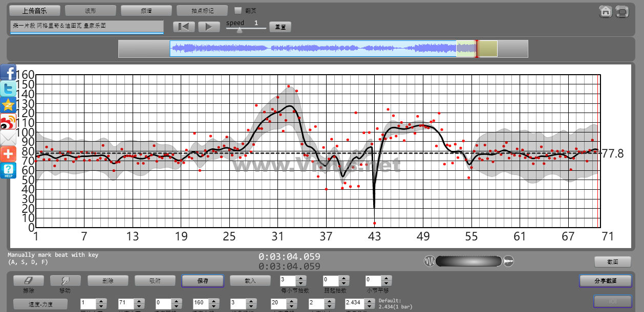Click the song title text field
Image resolution: width=644 pixels, height=312 pixels.
87,26
